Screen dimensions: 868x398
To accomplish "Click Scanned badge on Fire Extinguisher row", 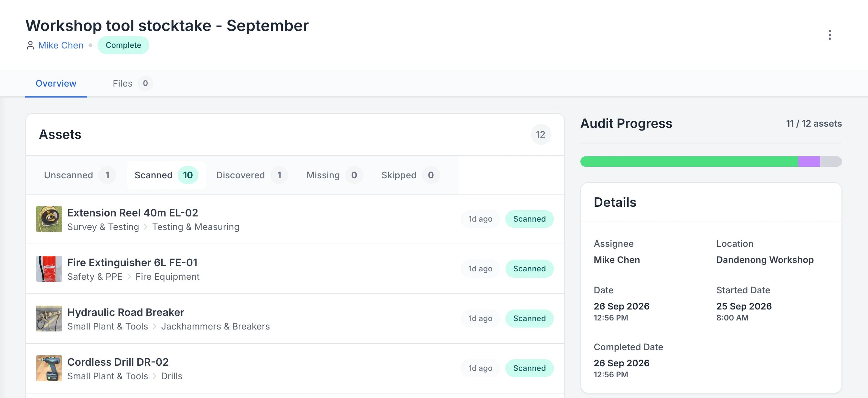I will point(529,269).
